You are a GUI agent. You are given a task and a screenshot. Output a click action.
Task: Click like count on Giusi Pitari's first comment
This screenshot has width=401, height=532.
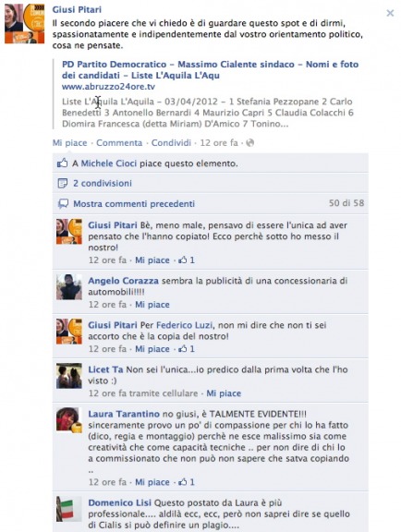187,260
